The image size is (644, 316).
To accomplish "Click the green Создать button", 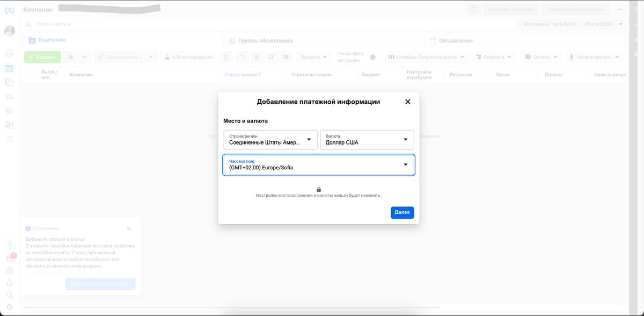I will coord(42,56).
